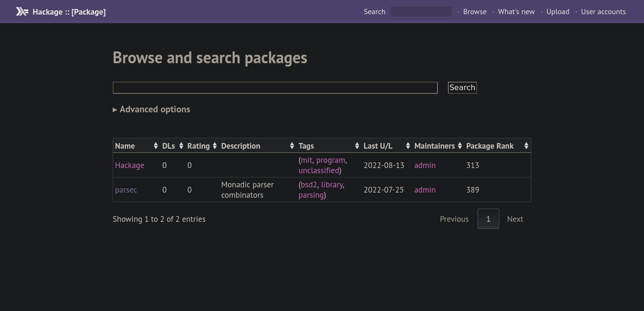Click the package rank value 389
Screen dimensions: 644x311
pyautogui.click(x=472, y=190)
